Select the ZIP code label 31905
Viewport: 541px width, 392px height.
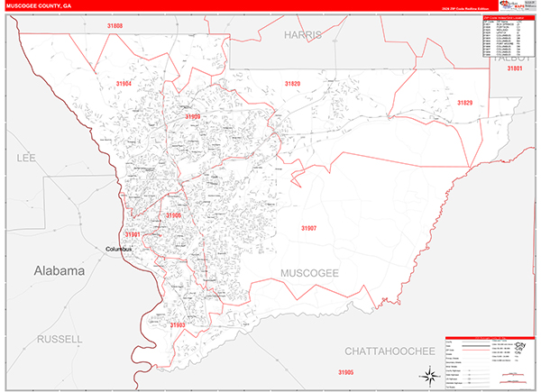(x=345, y=372)
